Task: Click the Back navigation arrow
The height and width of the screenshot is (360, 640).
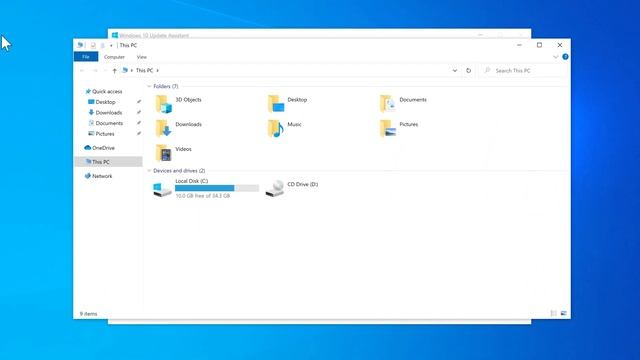Action: pos(82,71)
